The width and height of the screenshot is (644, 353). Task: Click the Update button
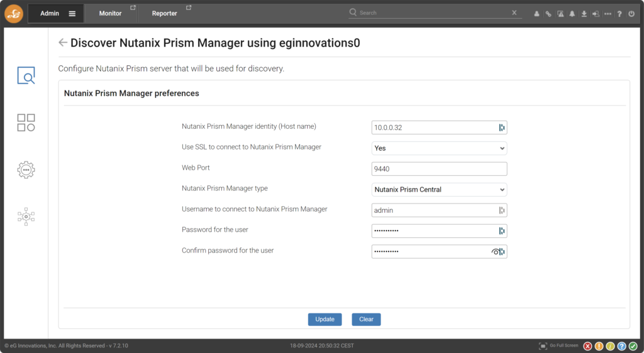click(325, 319)
